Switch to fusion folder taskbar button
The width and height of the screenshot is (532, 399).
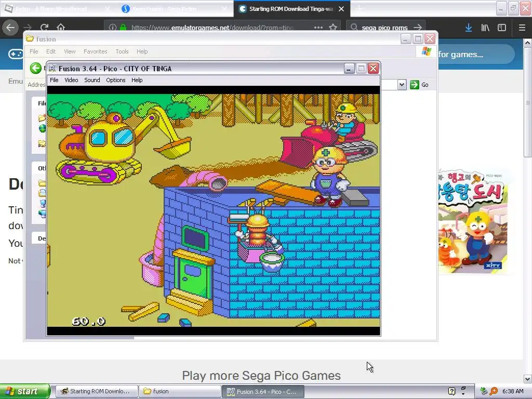pyautogui.click(x=180, y=392)
